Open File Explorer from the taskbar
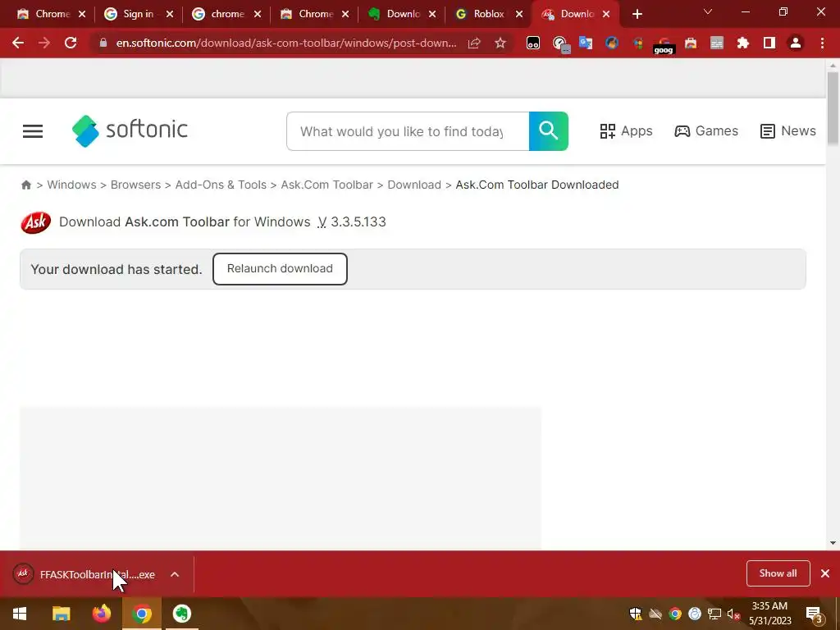The width and height of the screenshot is (840, 630). (x=61, y=614)
